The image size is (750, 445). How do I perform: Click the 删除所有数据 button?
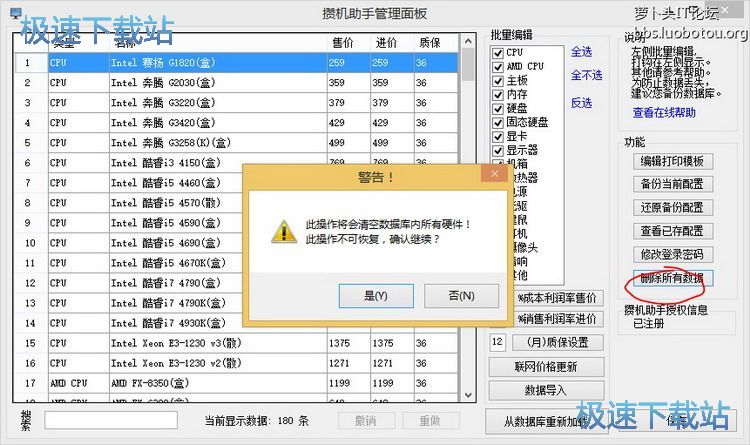click(673, 278)
